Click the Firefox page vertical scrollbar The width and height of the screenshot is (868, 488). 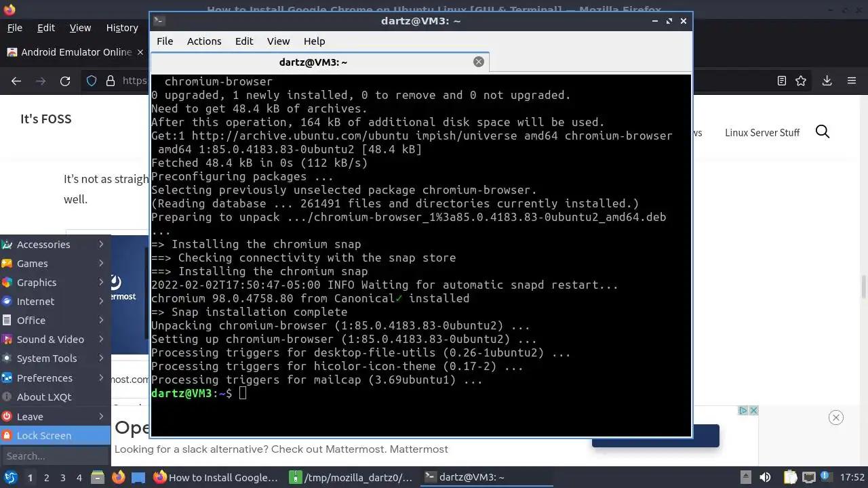tap(863, 286)
